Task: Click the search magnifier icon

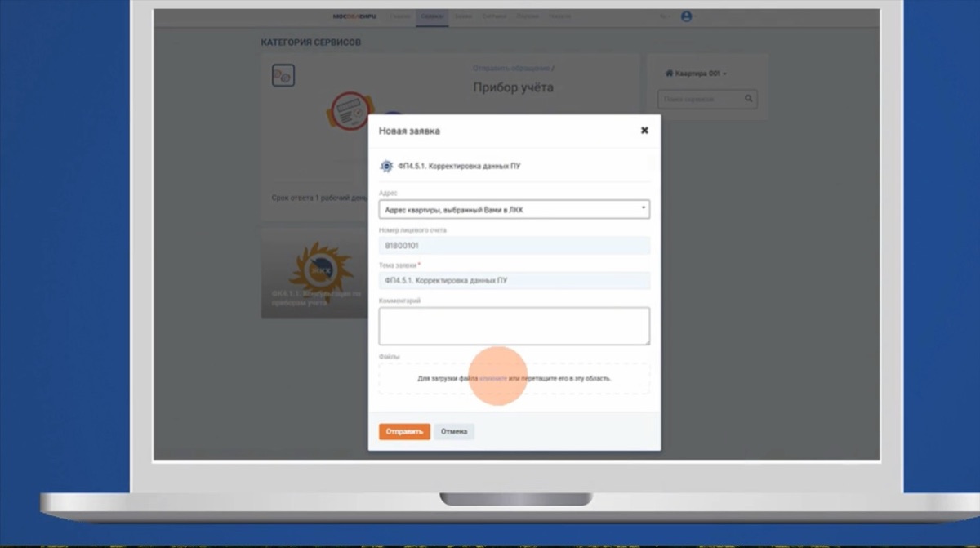Action: pos(748,100)
